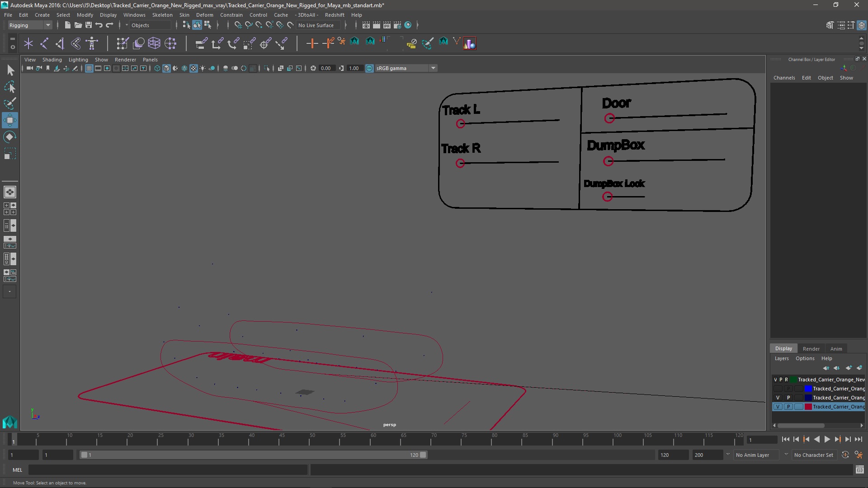This screenshot has width=868, height=488.
Task: Enable visibility of bright blue layer
Action: tap(778, 389)
